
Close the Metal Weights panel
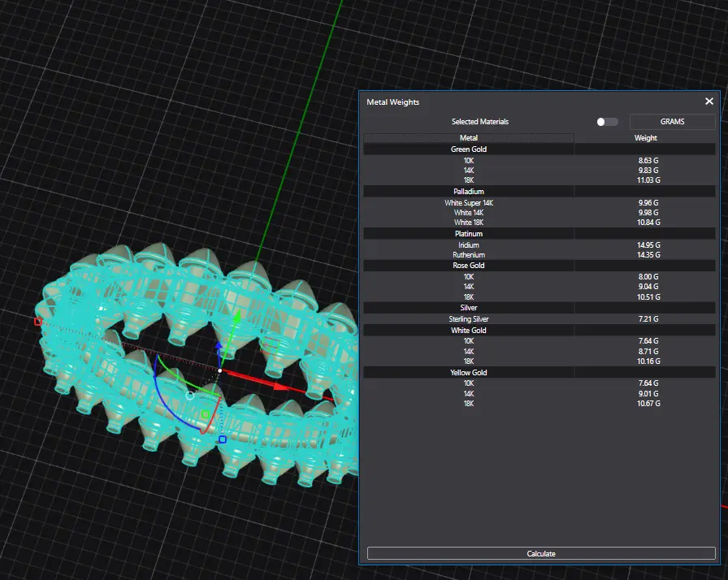[708, 102]
